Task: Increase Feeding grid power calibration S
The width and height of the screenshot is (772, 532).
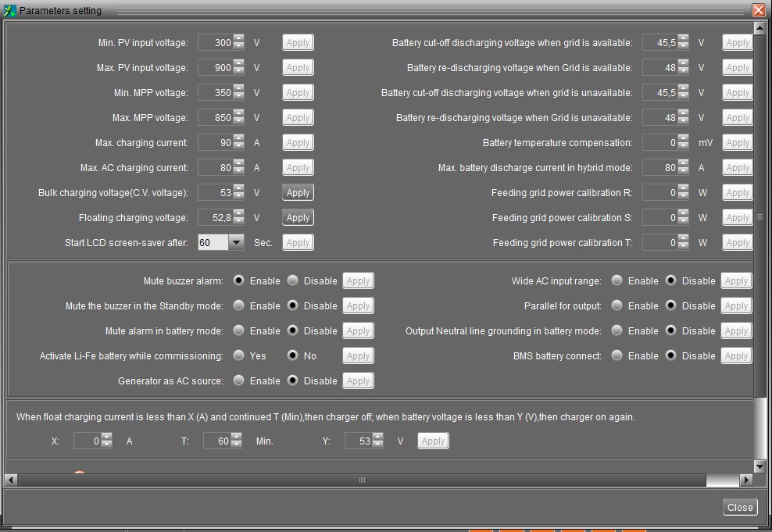Action: [684, 213]
